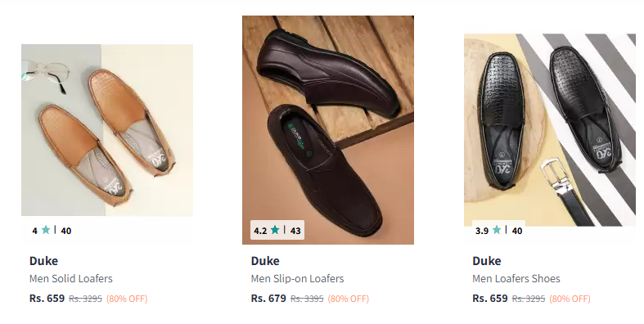Click the Rs. 679 price
The width and height of the screenshot is (644, 324).
pyautogui.click(x=268, y=298)
